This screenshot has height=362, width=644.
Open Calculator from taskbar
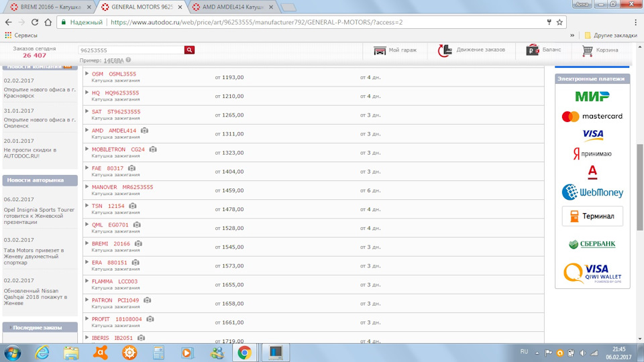point(158,353)
